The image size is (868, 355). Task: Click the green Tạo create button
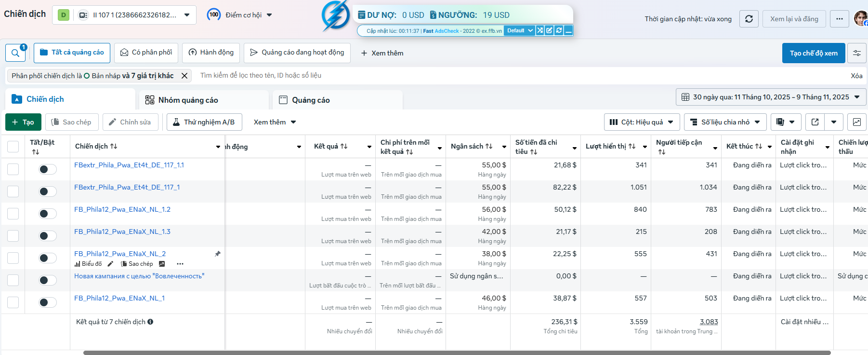(23, 122)
